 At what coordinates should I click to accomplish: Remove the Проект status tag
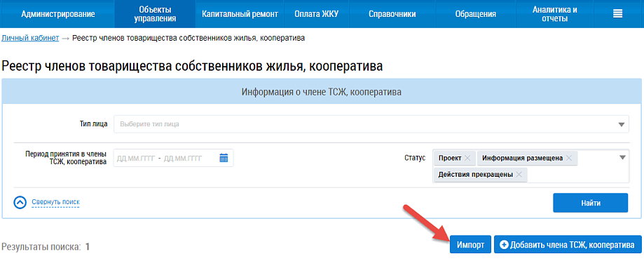pyautogui.click(x=467, y=159)
